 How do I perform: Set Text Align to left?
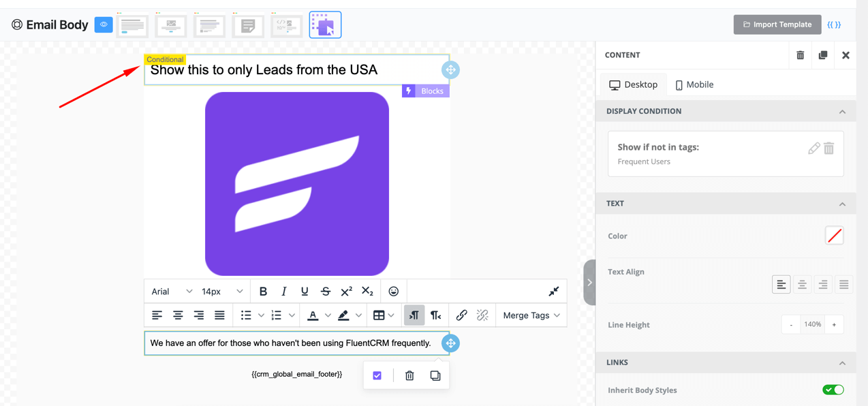(x=781, y=284)
